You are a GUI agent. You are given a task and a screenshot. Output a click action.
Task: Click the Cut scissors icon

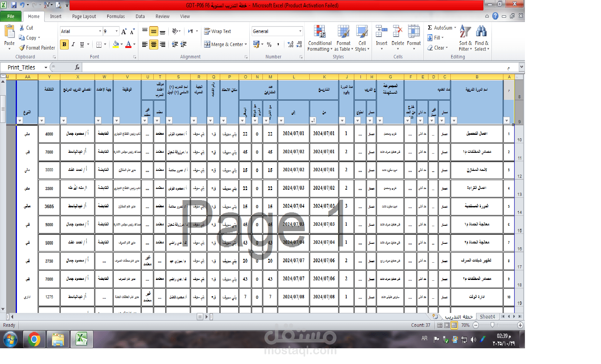[x=22, y=28]
